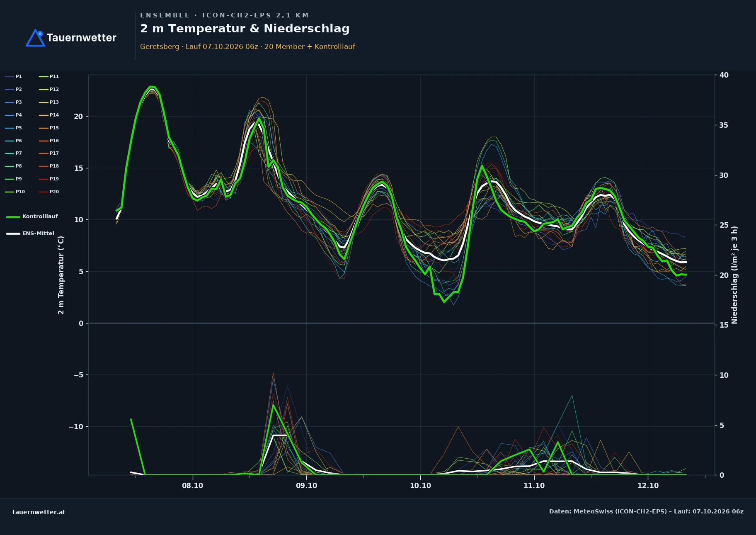The width and height of the screenshot is (756, 535).
Task: Click the ENS-Mittel legend entry
Action: [x=30, y=233]
